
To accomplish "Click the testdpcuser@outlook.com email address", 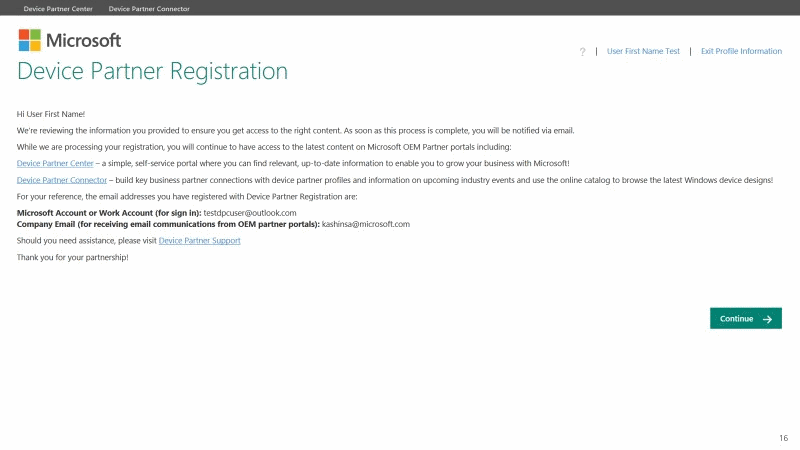I will 250,213.
